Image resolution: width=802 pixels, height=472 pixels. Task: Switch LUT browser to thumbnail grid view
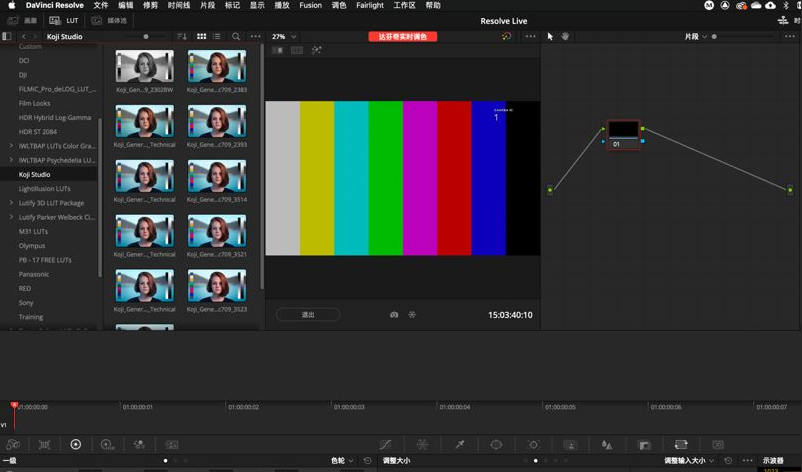tap(201, 36)
